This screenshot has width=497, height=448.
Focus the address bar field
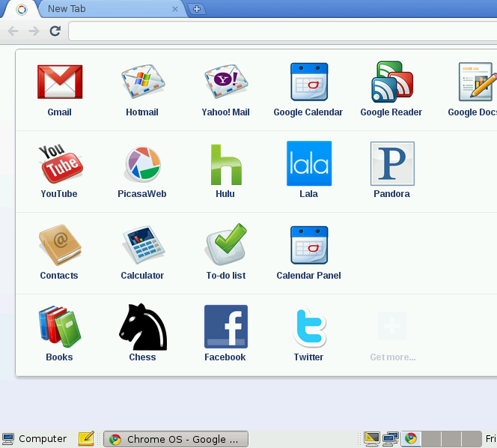click(x=283, y=31)
